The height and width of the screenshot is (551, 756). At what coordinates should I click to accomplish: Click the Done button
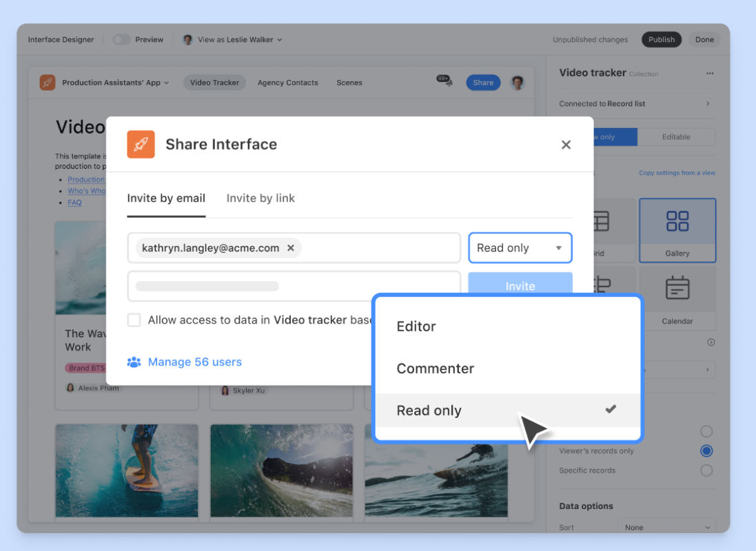[704, 39]
